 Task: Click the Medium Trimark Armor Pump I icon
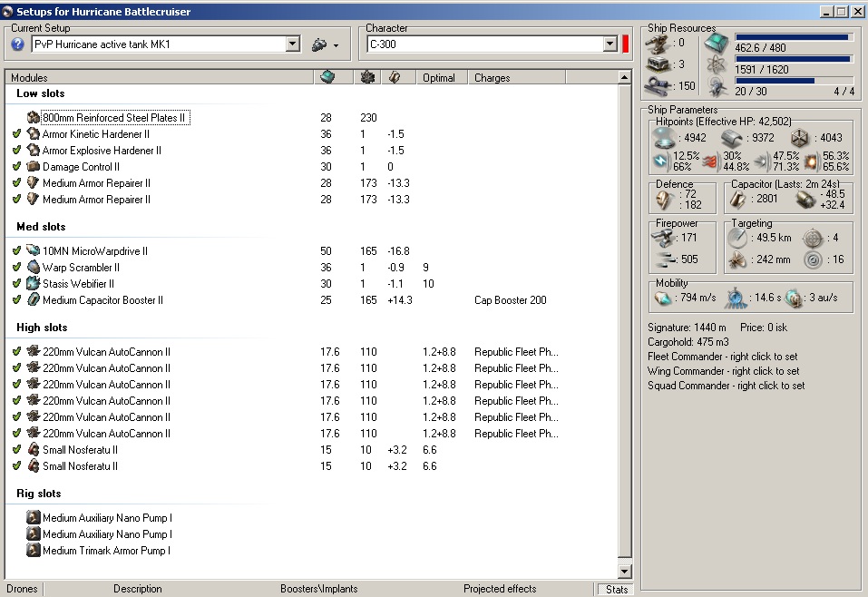coord(34,551)
